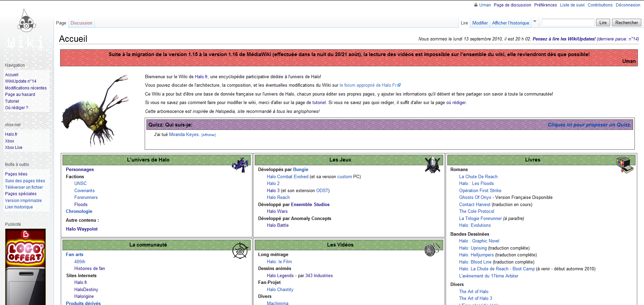Open Chronologie link
The image size is (644, 305).
click(79, 211)
